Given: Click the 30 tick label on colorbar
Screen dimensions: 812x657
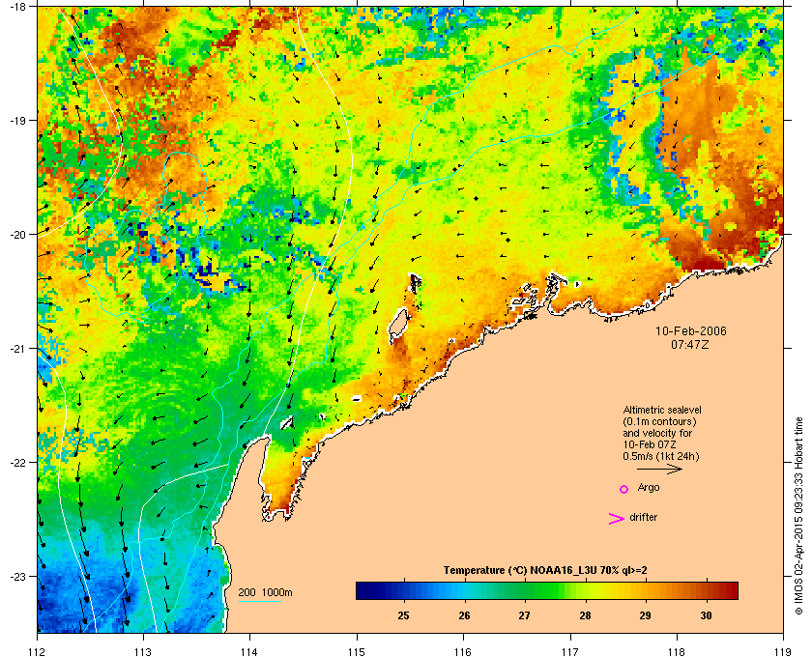Looking at the screenshot, I should 706,615.
